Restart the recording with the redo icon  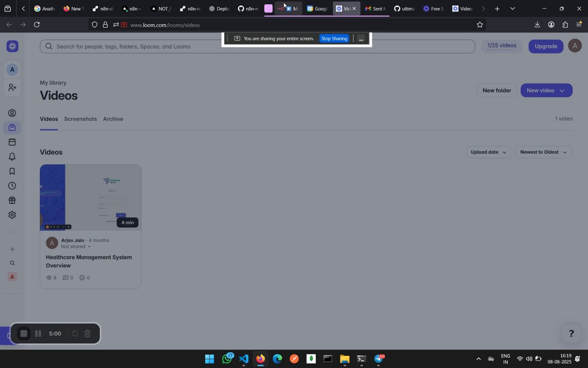pos(75,333)
